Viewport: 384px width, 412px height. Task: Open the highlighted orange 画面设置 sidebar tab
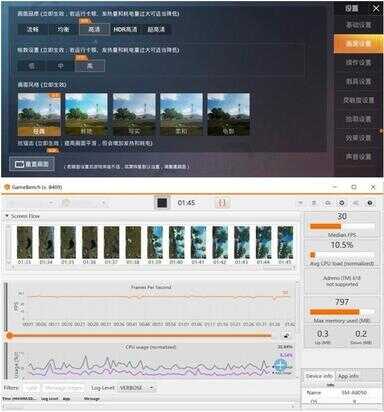pyautogui.click(x=358, y=43)
